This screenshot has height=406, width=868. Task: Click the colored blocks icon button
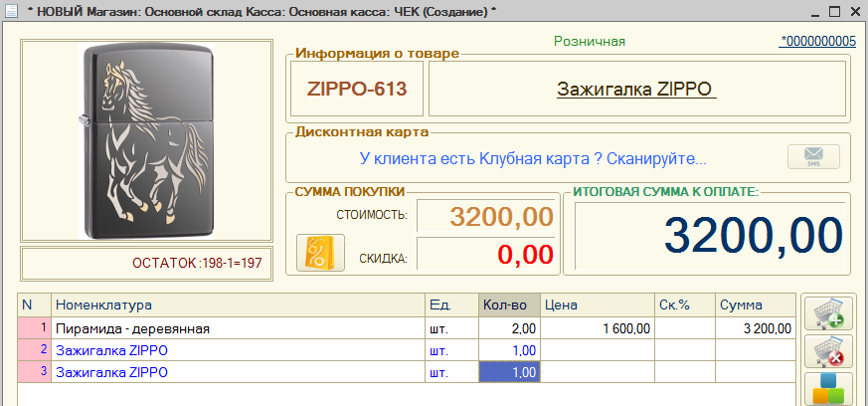[828, 389]
